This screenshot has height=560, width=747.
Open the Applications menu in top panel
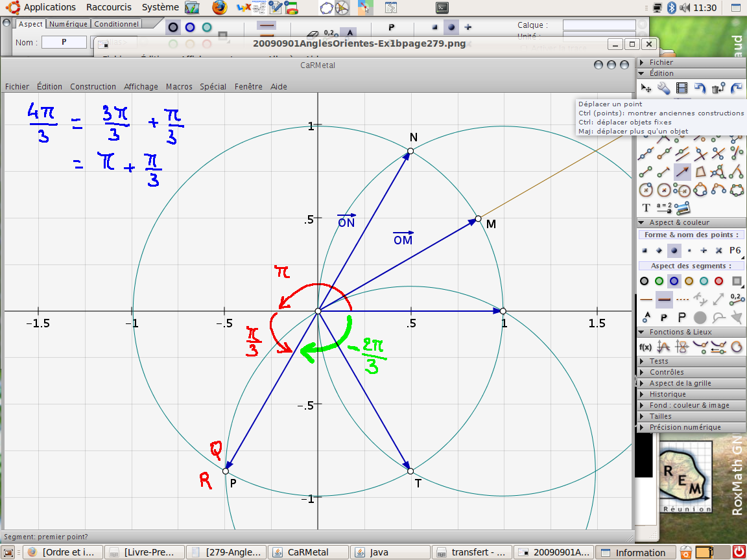49,7
